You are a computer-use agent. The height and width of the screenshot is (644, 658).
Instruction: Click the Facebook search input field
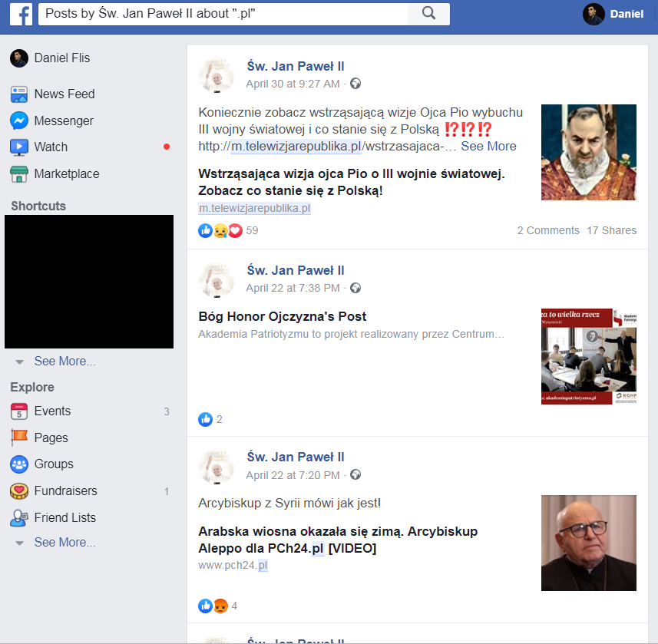pyautogui.click(x=223, y=14)
